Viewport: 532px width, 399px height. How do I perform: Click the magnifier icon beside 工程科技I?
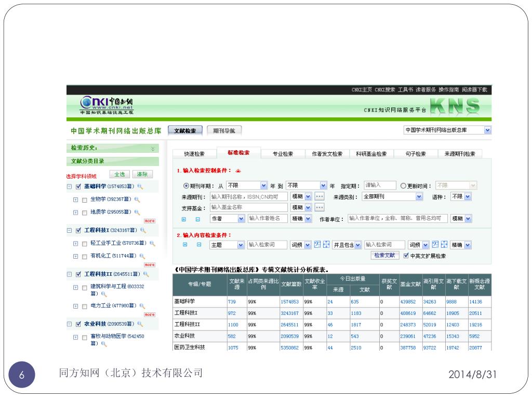click(x=143, y=230)
